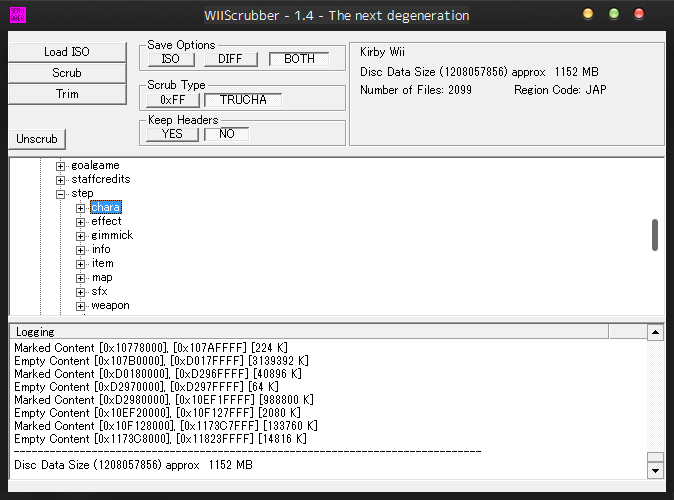Expand the staffcredits folder

pos(61,180)
